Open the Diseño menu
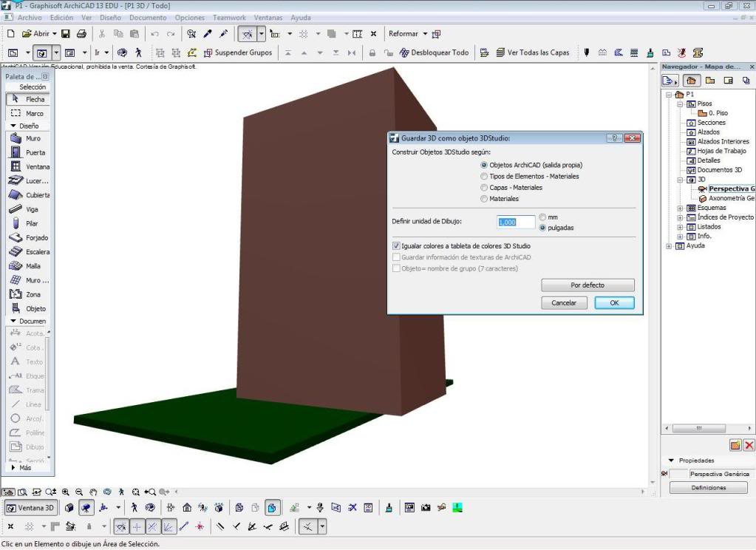This screenshot has height=550, width=756. 110,17
